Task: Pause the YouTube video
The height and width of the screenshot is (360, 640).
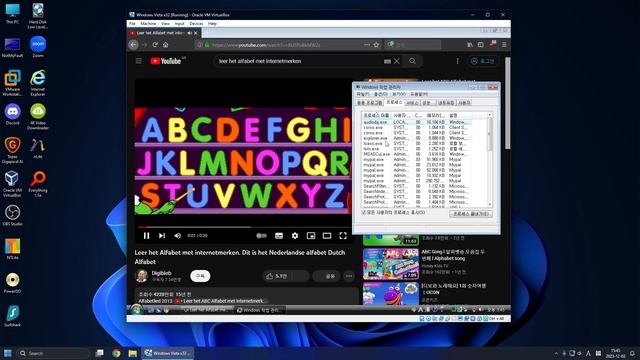Action: 147,236
